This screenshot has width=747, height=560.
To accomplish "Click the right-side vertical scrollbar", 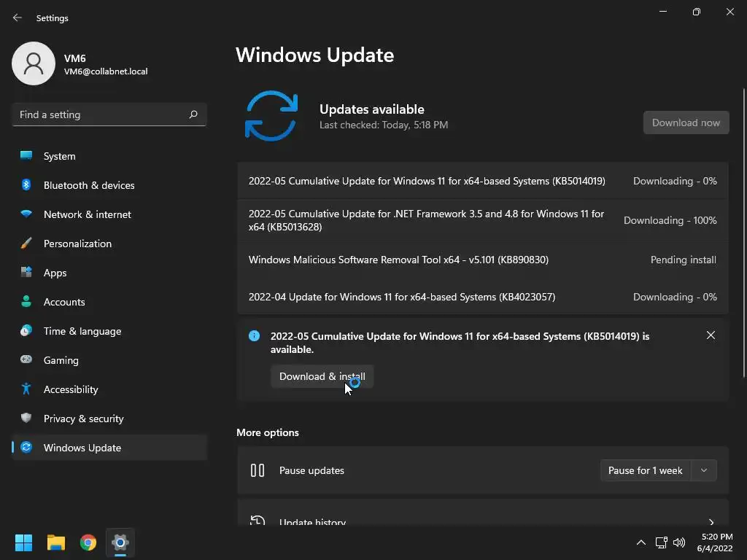I will tap(743, 233).
